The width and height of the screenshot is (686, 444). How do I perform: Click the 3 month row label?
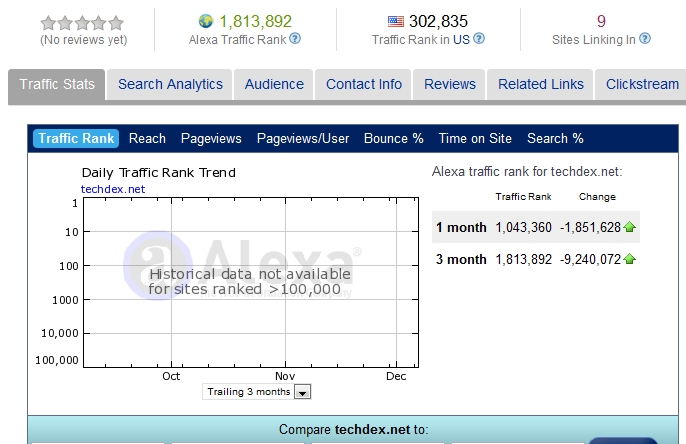461,259
